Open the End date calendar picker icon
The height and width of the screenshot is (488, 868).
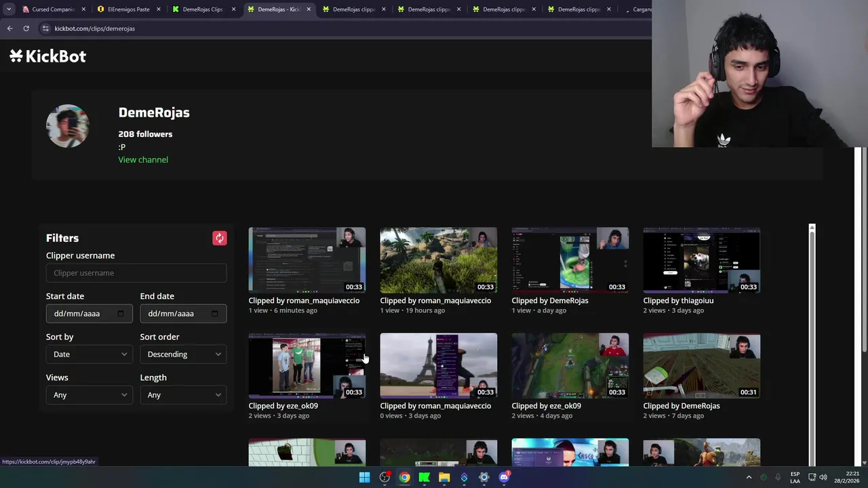(x=215, y=314)
